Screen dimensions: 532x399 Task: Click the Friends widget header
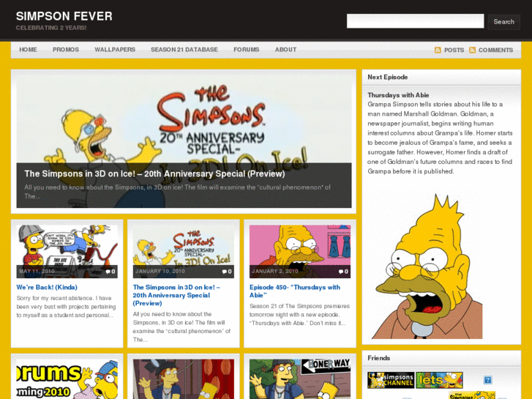click(441, 358)
